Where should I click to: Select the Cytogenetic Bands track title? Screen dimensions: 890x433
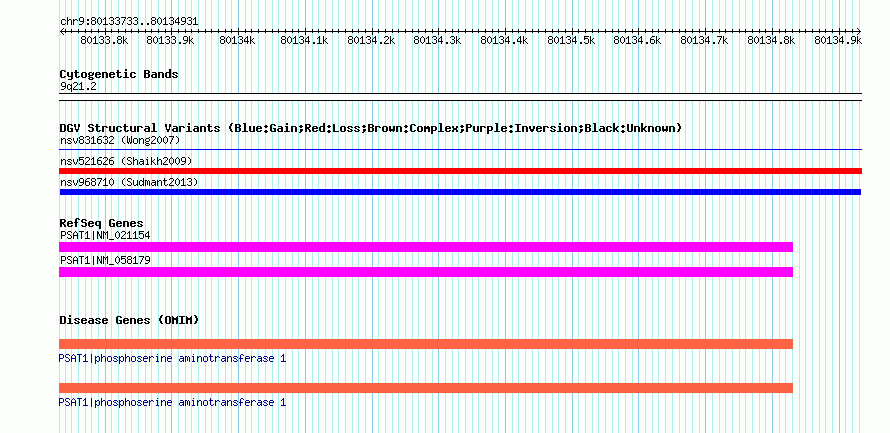(119, 74)
